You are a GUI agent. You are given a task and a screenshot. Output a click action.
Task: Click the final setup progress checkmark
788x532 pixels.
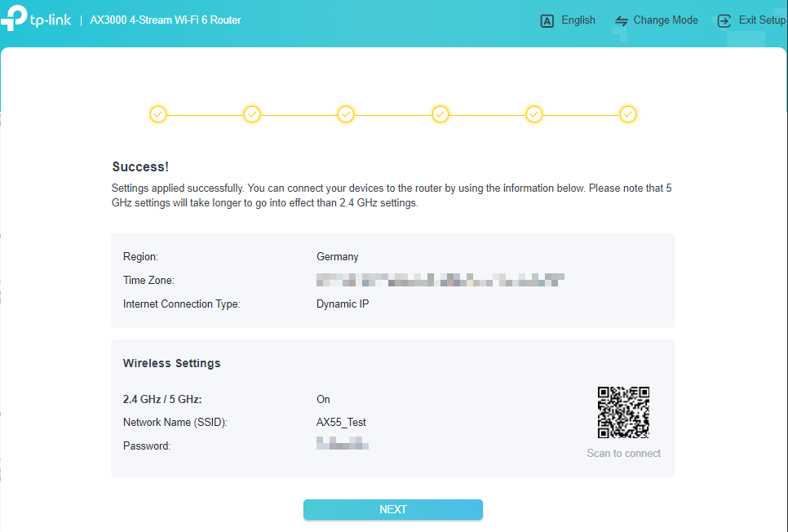(628, 114)
